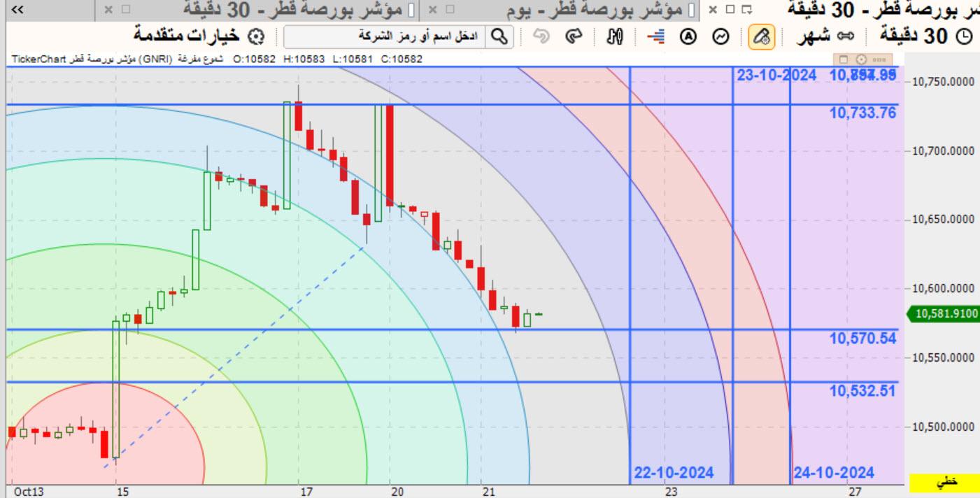Image resolution: width=980 pixels, height=498 pixels.
Task: Click the chart panel window icon
Action: click(x=844, y=59)
